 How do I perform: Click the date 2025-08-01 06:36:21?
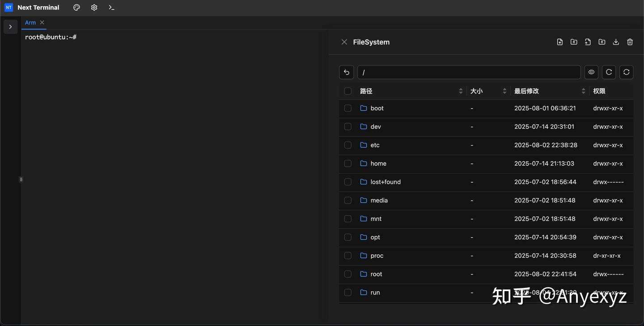pos(545,108)
